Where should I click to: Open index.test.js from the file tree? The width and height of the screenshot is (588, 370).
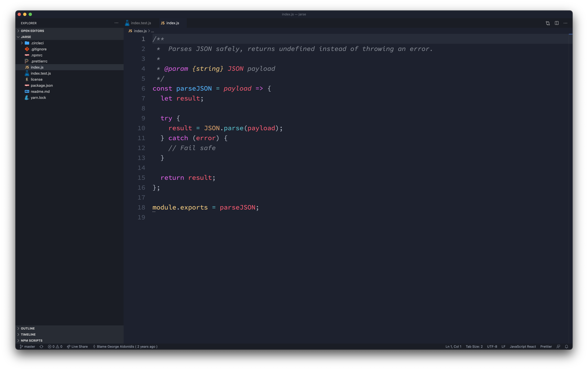[69, 73]
